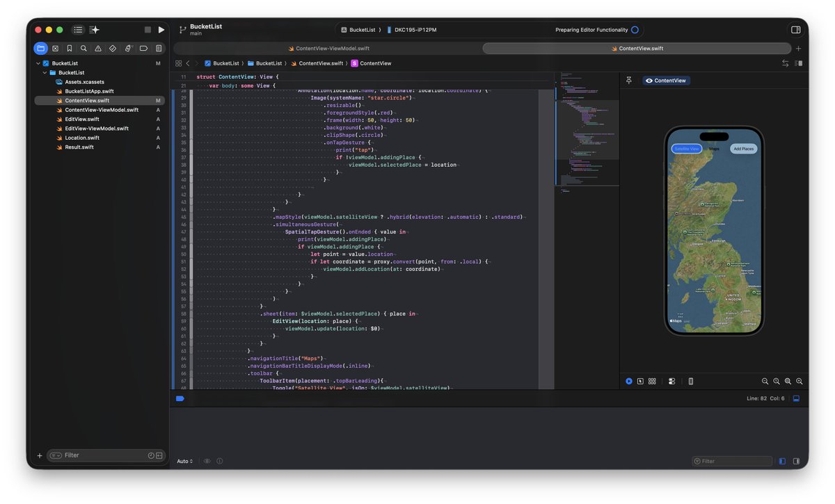
Task: Open the Color Scheme Variants grid icon
Action: [x=652, y=381]
